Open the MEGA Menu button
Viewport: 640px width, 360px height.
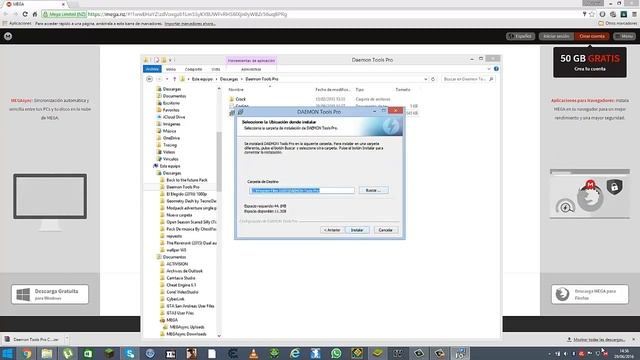[624, 36]
